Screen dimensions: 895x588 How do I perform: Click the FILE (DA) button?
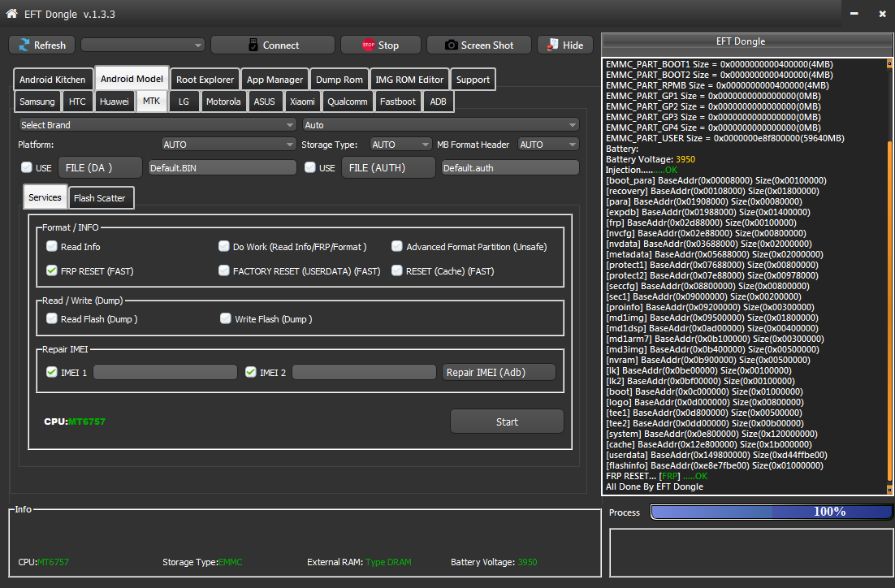coord(100,168)
